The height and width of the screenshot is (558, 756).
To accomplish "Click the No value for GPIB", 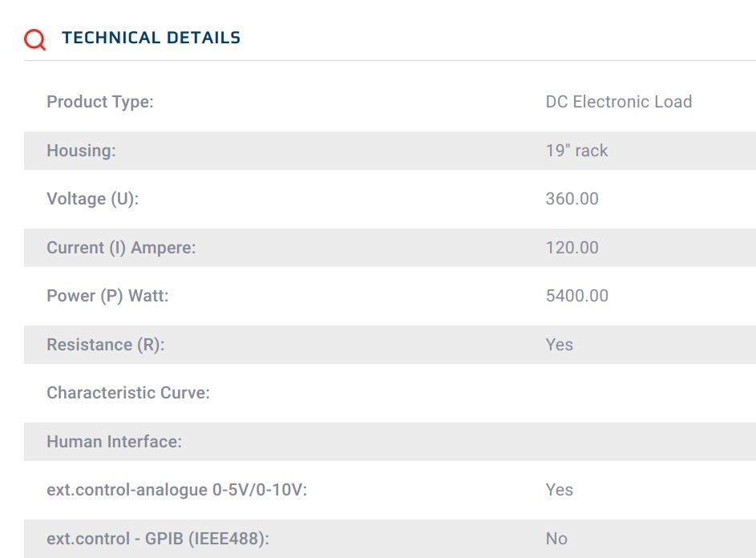I will point(556,538).
